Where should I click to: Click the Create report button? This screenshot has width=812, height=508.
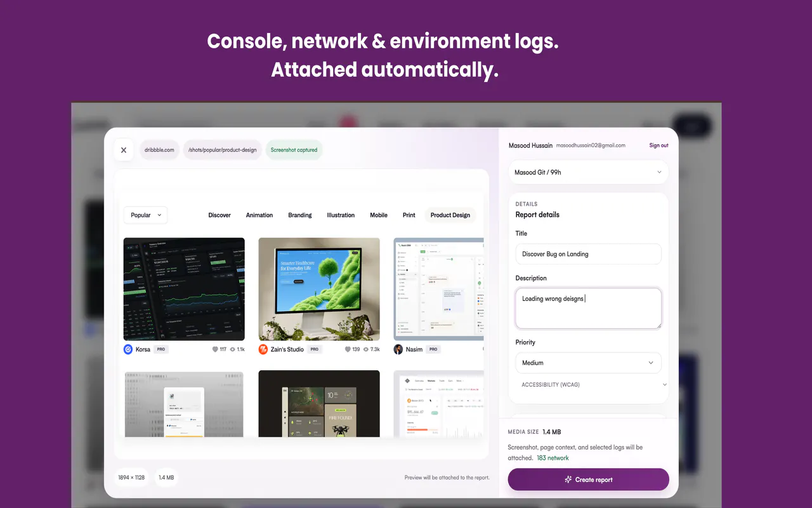(589, 479)
